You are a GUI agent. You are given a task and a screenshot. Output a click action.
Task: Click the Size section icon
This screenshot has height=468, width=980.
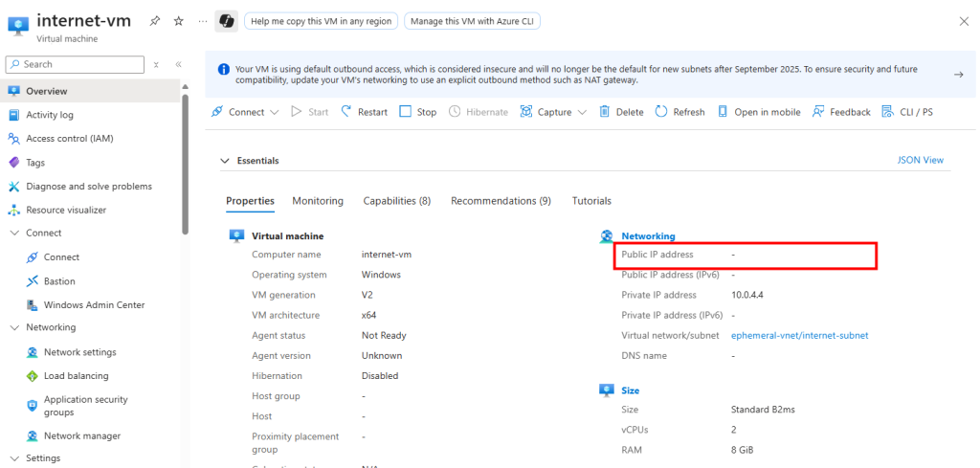(606, 390)
